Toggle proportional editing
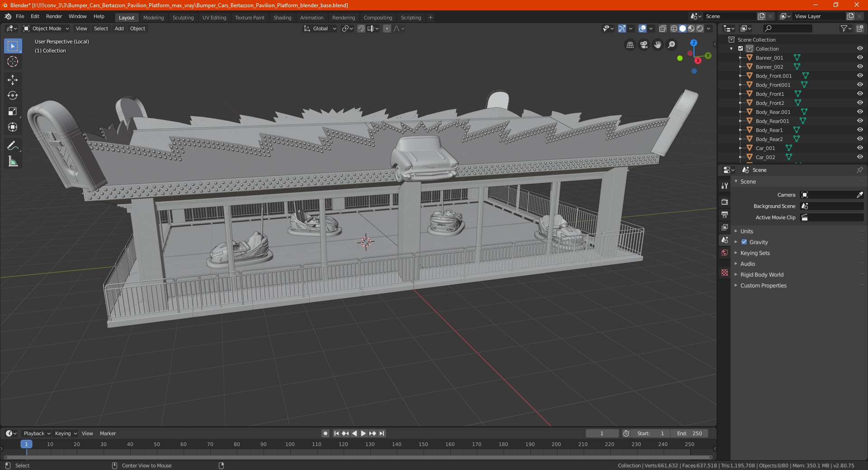This screenshot has width=868, height=470. pyautogui.click(x=387, y=28)
